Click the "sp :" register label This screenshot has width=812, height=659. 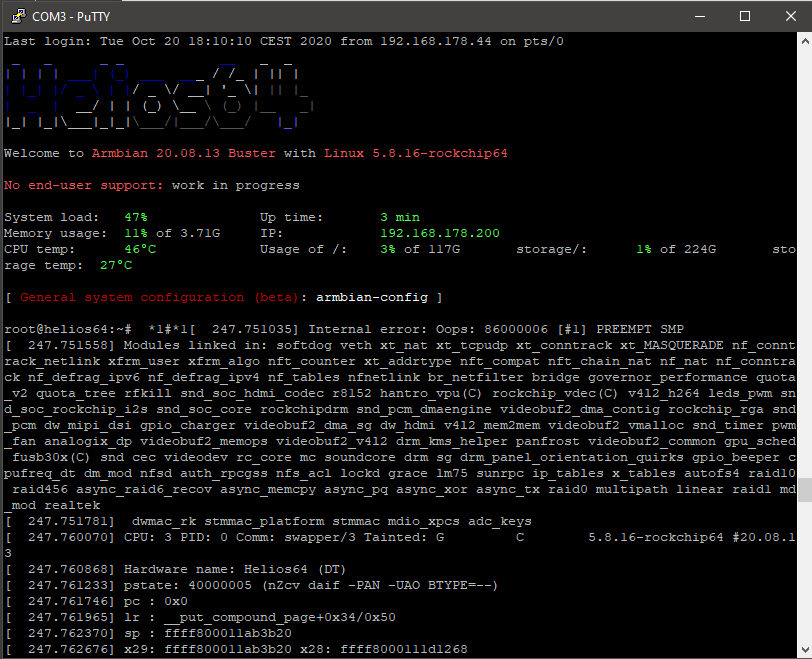point(140,634)
